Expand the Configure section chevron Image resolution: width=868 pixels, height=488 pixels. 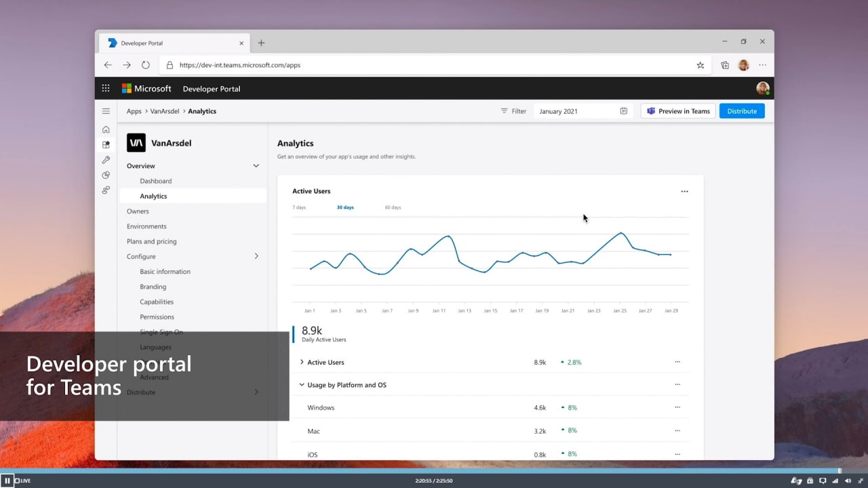coord(256,256)
